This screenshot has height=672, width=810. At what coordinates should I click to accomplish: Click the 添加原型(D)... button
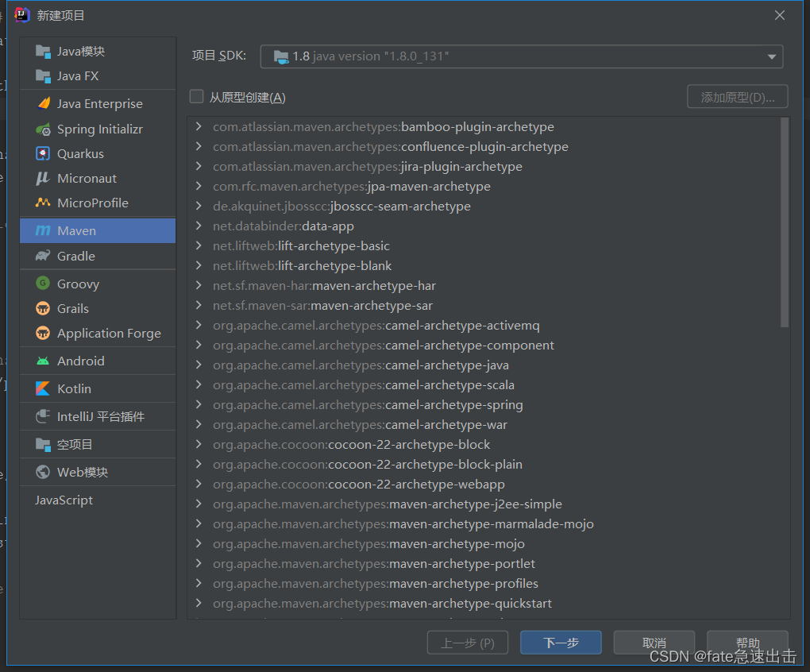click(737, 97)
